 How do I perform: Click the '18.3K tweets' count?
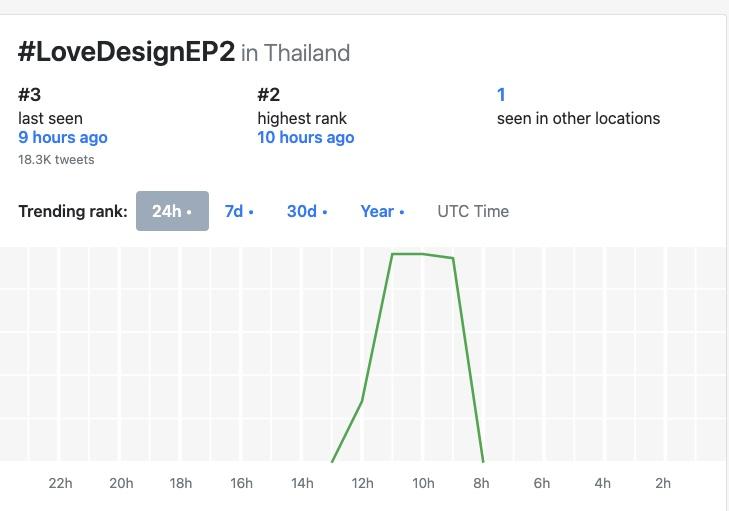coord(56,159)
